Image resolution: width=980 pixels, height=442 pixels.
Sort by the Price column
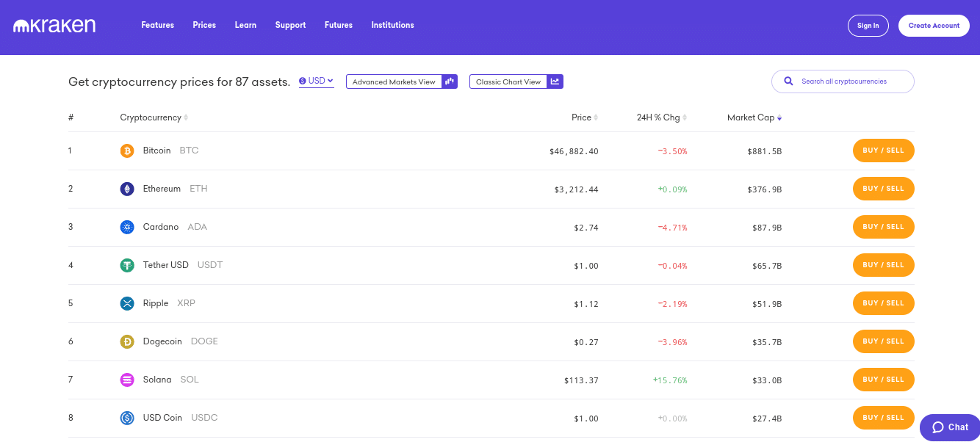[585, 117]
